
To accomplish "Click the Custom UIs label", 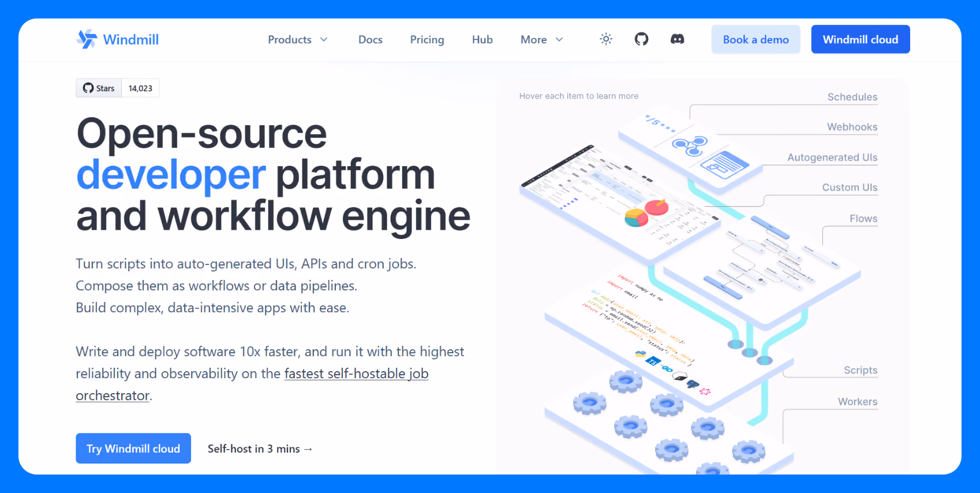I will pyautogui.click(x=850, y=188).
